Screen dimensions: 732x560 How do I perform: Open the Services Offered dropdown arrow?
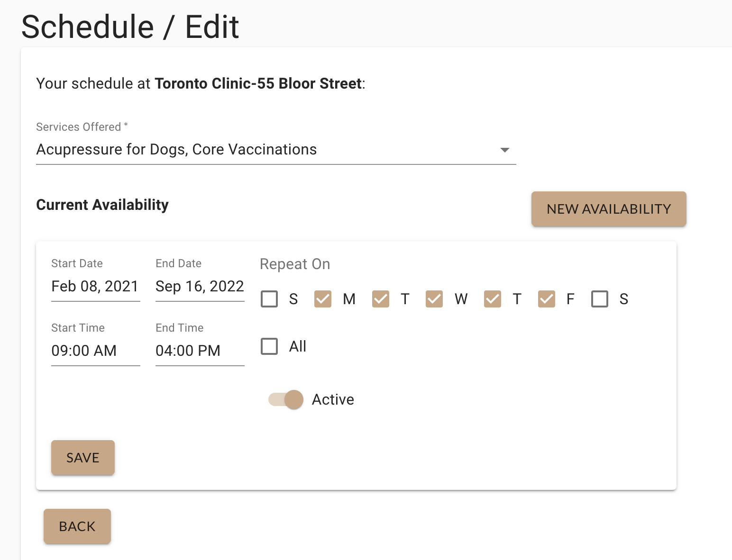pos(505,150)
